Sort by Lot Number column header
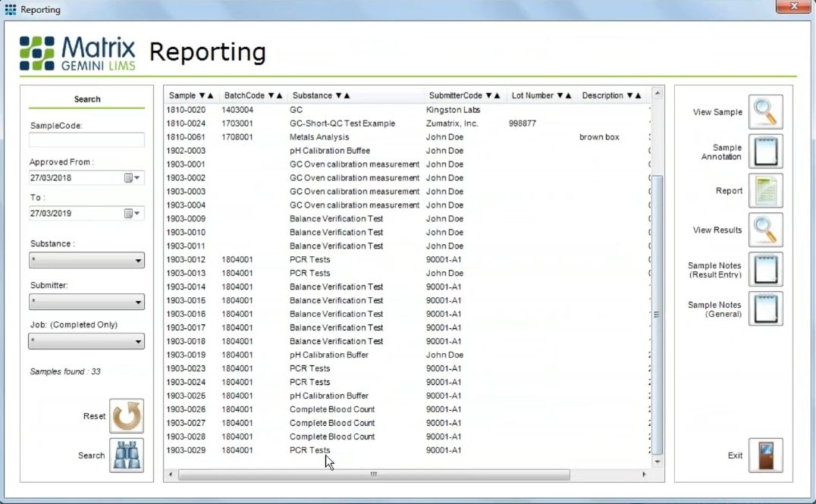The image size is (816, 504). [x=541, y=95]
